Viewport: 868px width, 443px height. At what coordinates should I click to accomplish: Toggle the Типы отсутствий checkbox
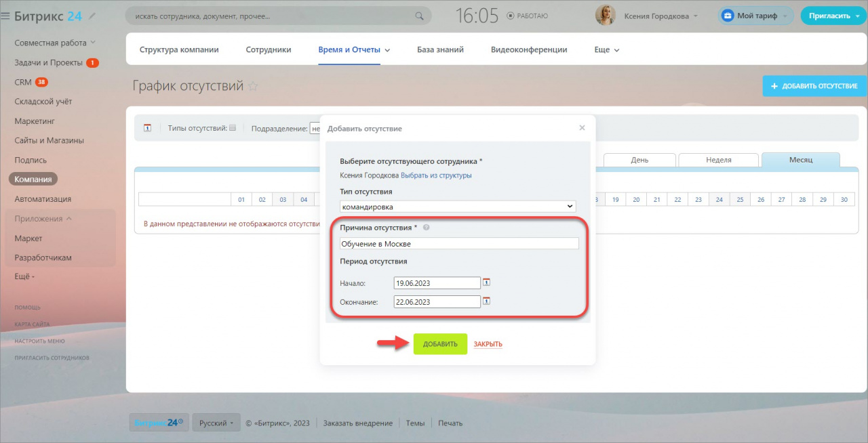pos(233,127)
